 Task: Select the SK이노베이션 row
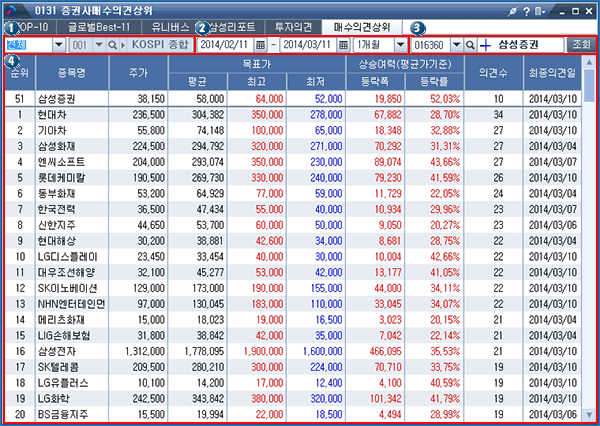click(293, 288)
